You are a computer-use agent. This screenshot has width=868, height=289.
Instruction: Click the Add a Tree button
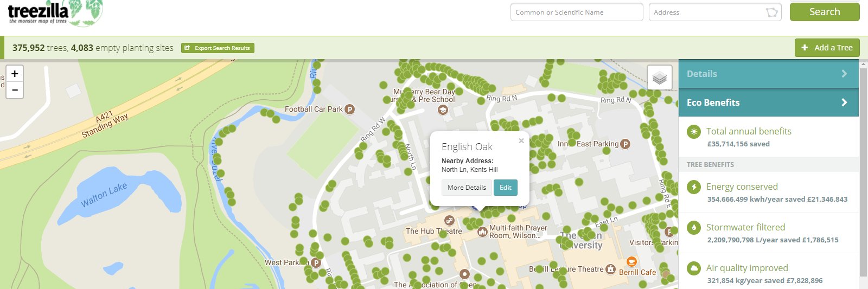[827, 48]
